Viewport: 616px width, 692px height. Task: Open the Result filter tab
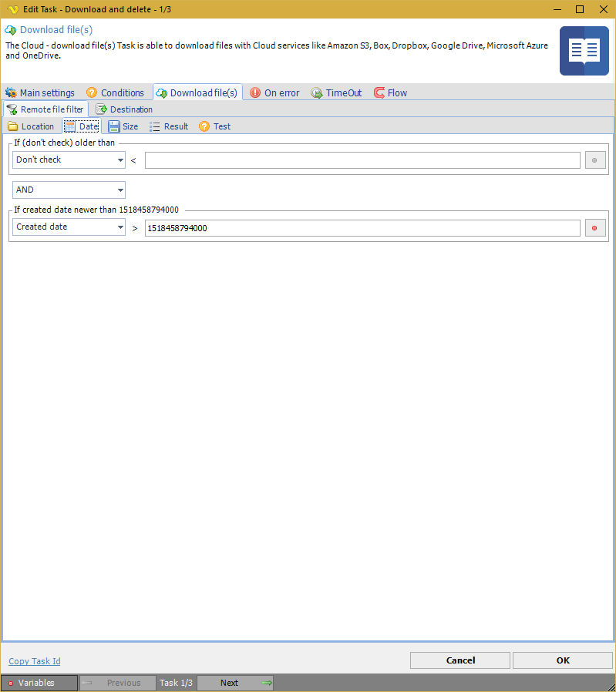(169, 126)
